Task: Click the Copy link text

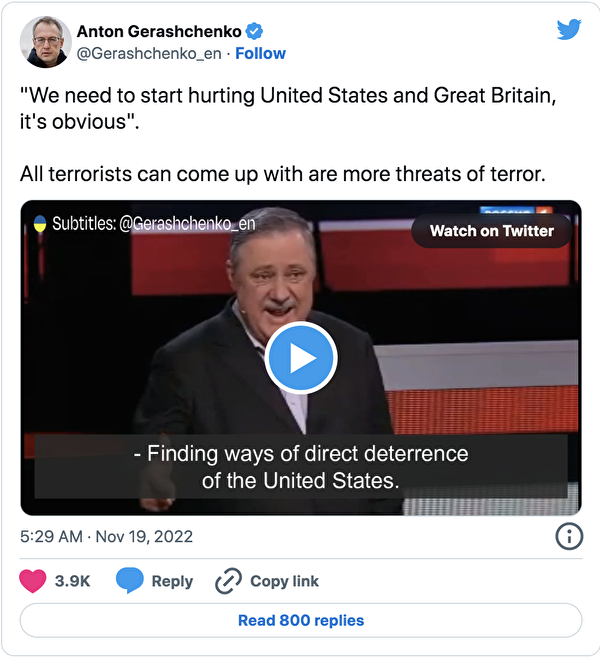Action: click(284, 581)
